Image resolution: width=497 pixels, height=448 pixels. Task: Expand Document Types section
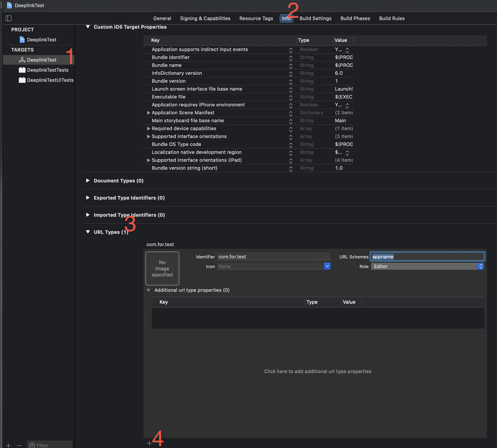(88, 181)
